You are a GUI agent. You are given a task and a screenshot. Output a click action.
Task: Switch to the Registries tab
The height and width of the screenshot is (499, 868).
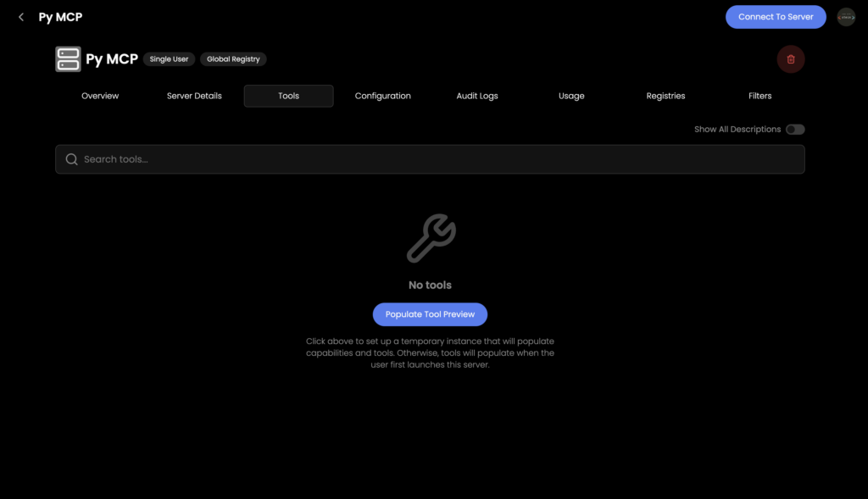[665, 96]
